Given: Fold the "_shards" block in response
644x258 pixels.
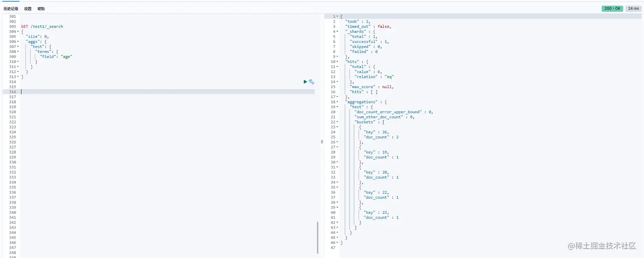Looking at the screenshot, I should coord(337,32).
